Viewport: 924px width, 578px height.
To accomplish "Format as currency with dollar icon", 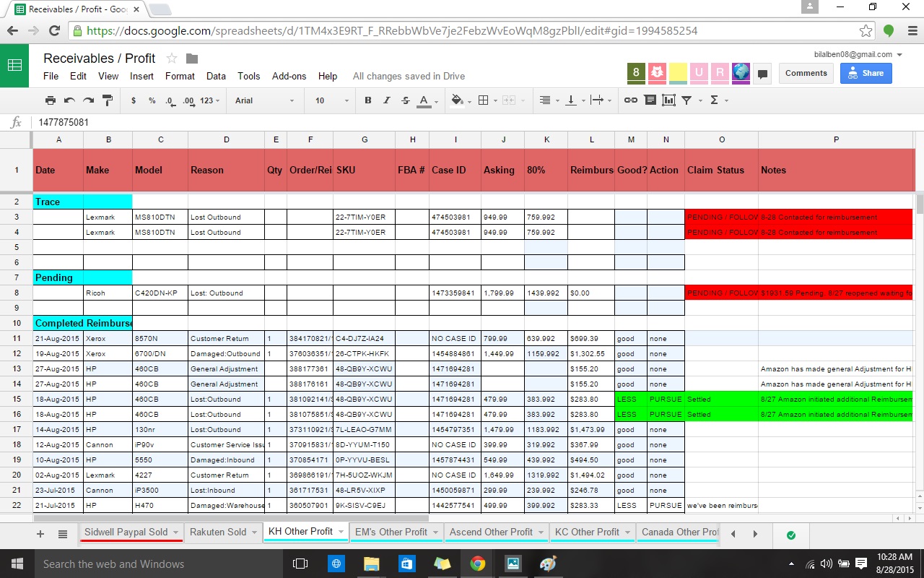I will coord(134,100).
